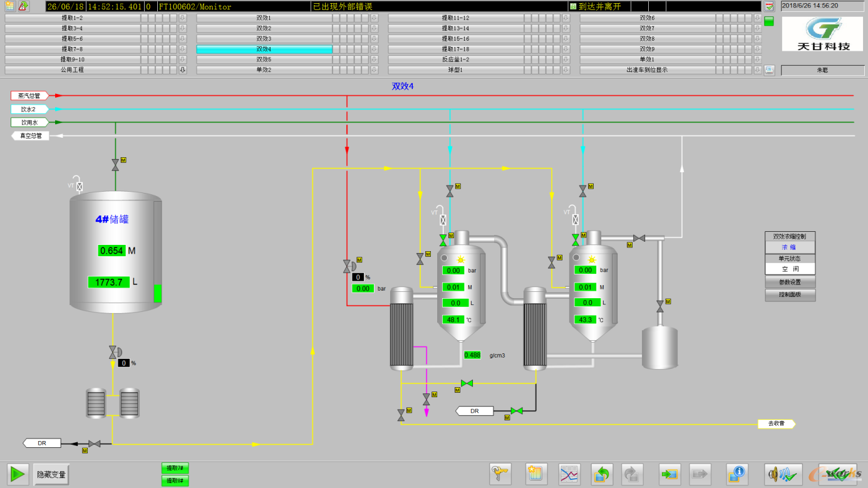Click the down arrow next to 出渣车到位显示
This screenshot has height=488, width=868.
pos(758,70)
